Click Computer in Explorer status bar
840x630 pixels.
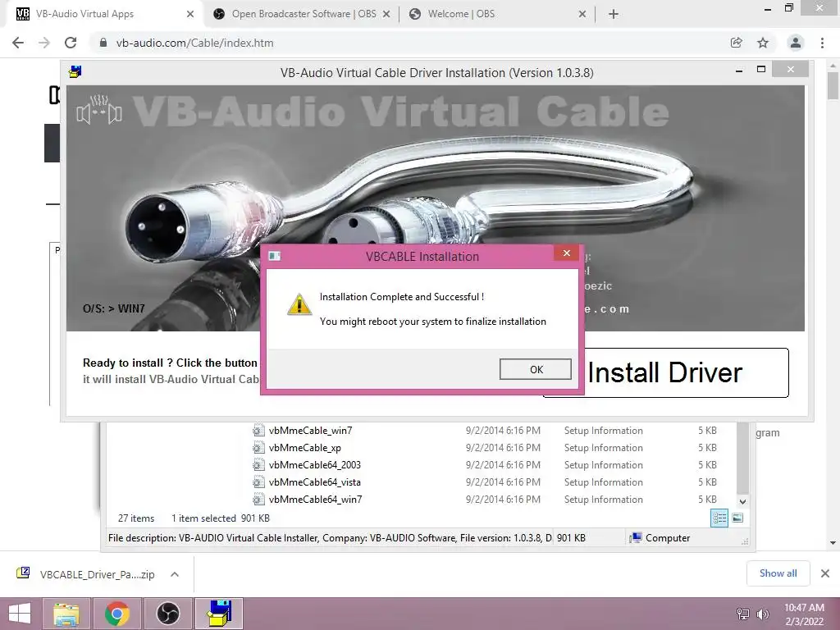[660, 538]
